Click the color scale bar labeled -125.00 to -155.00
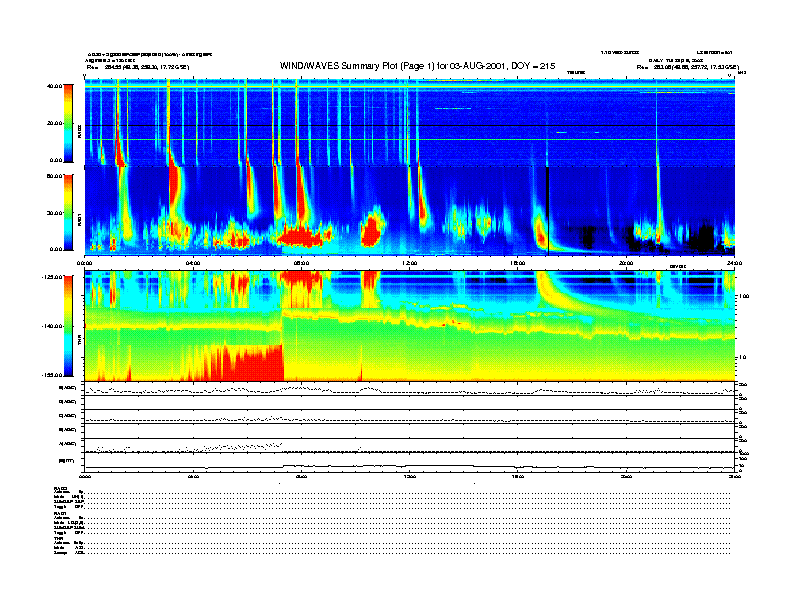The height and width of the screenshot is (612, 792). pyautogui.click(x=68, y=326)
